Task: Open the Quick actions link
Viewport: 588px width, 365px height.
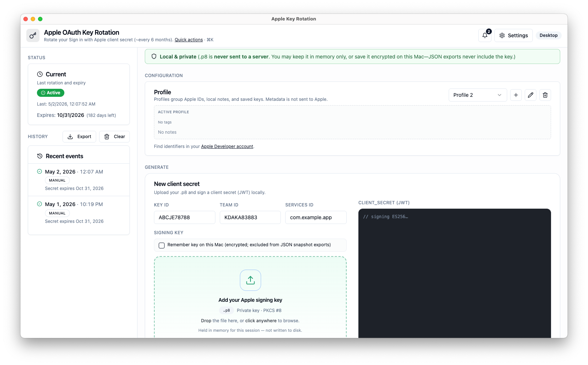Action: pos(189,40)
